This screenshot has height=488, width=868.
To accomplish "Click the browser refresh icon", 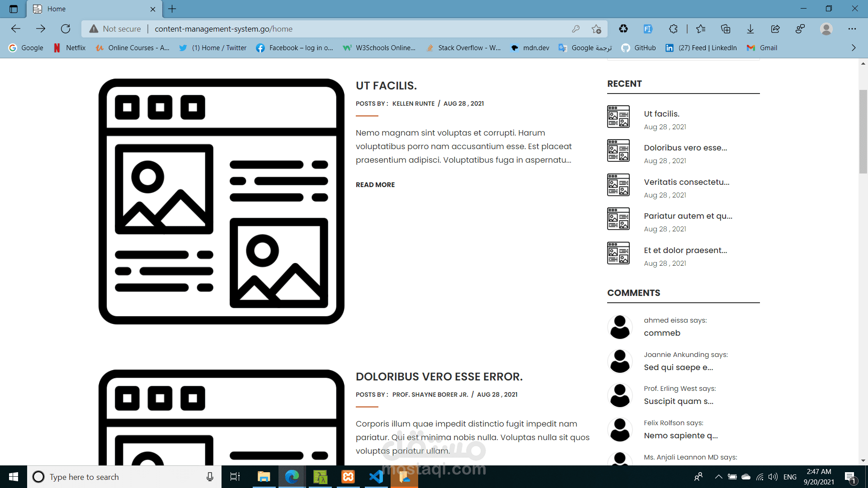I will [66, 29].
